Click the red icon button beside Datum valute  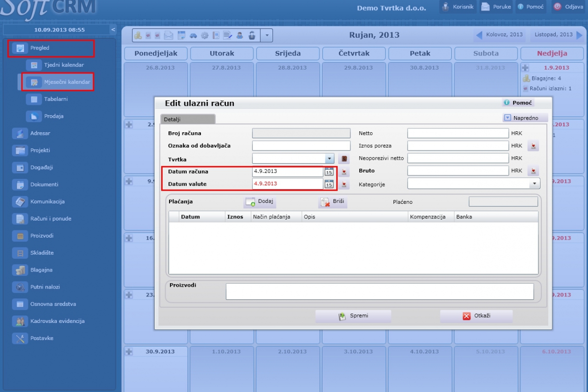tap(344, 184)
